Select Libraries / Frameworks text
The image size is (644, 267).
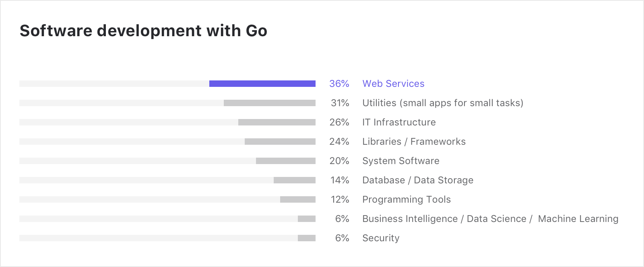414,142
